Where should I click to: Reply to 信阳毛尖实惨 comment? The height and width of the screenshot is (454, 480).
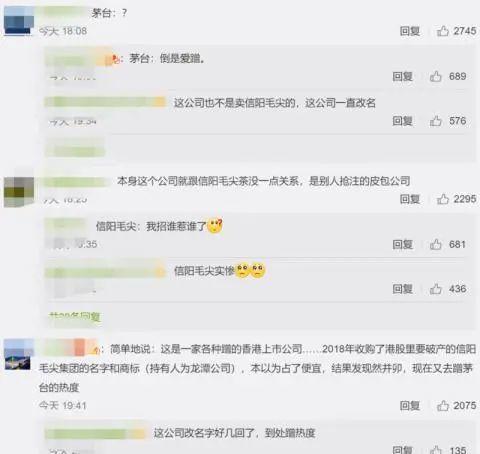click(x=402, y=289)
